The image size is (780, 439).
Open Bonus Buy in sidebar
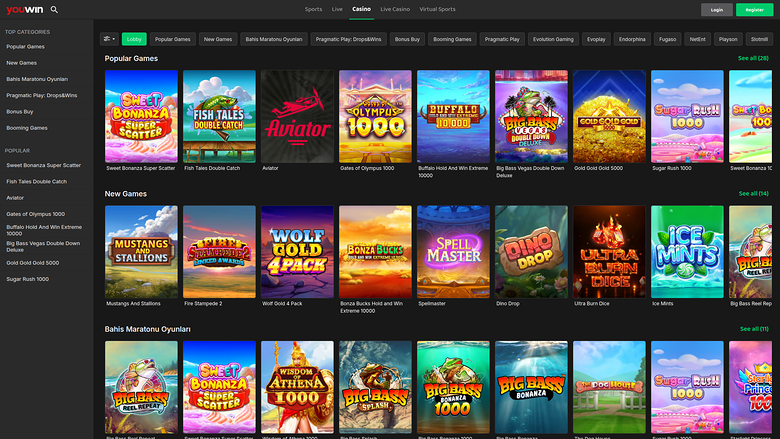click(20, 111)
